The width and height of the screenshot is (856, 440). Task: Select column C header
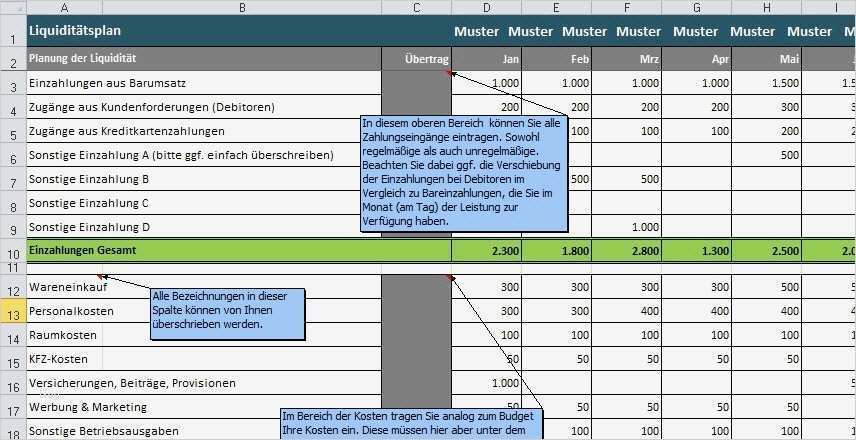pos(417,7)
